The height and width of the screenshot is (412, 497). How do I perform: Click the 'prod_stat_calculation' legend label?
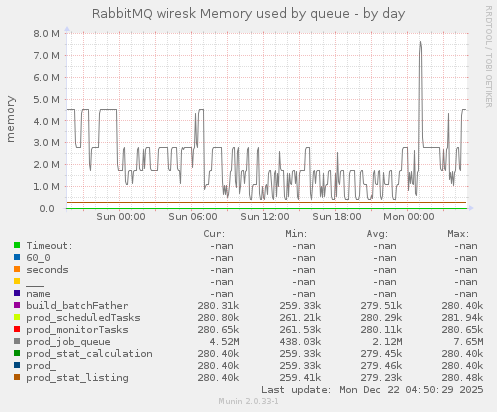pyautogui.click(x=89, y=354)
